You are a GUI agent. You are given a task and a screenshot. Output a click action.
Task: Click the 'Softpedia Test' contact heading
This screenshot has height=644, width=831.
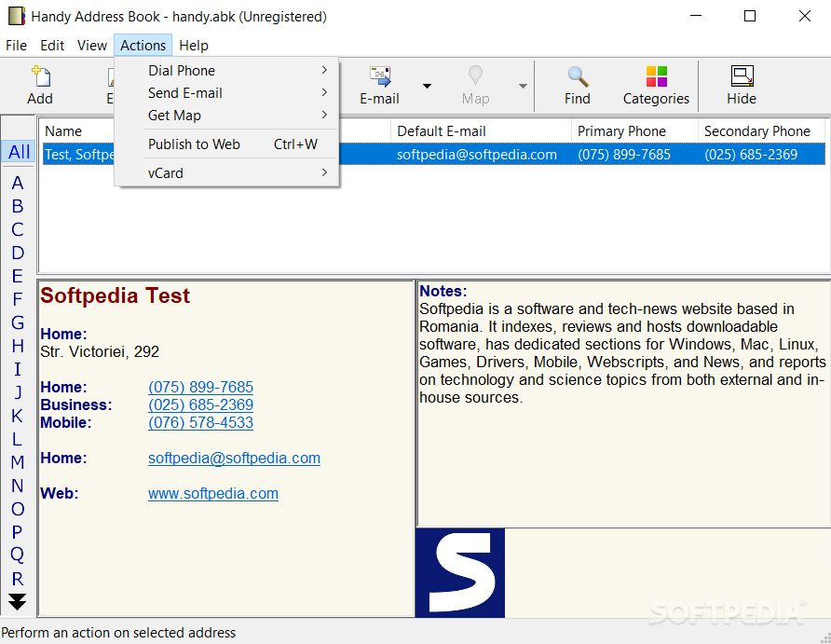tap(115, 295)
